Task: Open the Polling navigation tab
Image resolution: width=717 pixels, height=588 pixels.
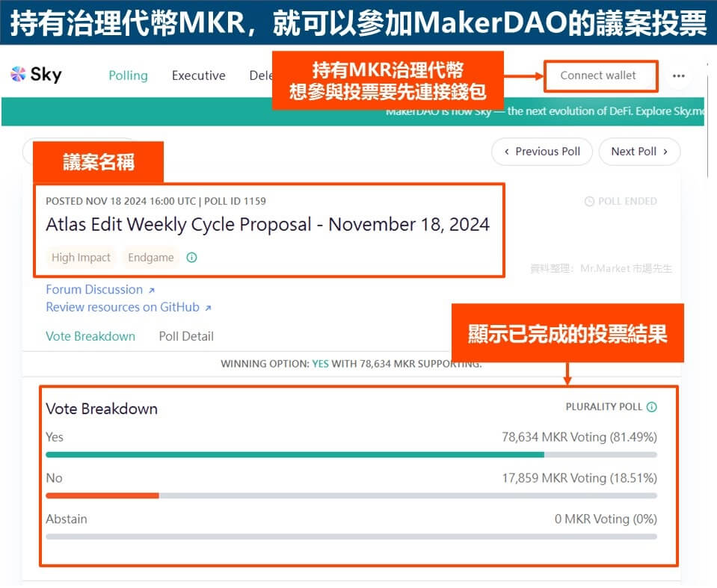Action: click(128, 75)
